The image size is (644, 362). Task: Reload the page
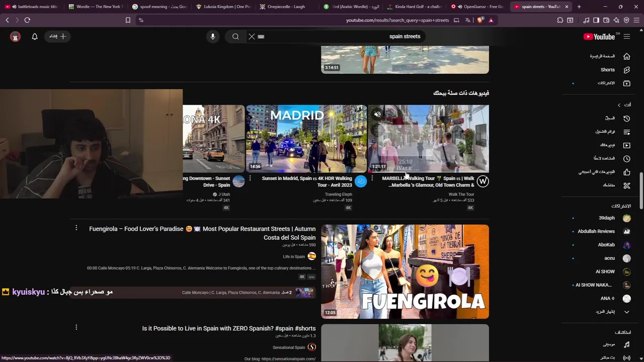click(27, 20)
